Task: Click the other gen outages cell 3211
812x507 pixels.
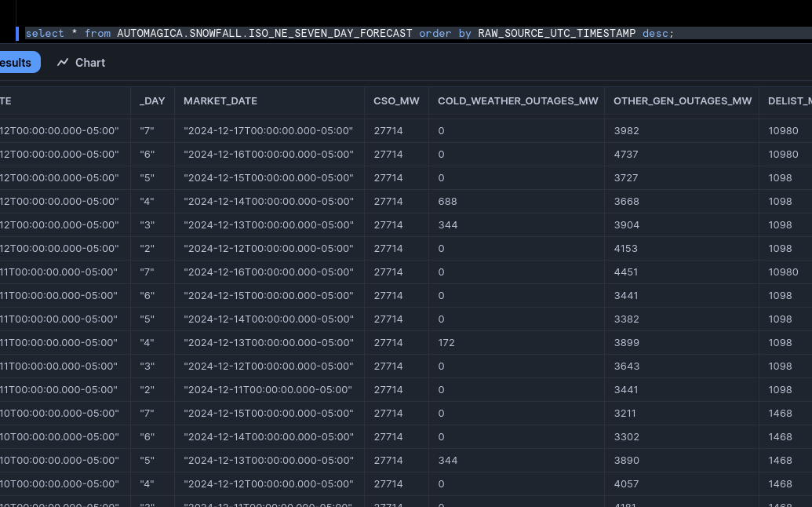Action: [625, 414]
